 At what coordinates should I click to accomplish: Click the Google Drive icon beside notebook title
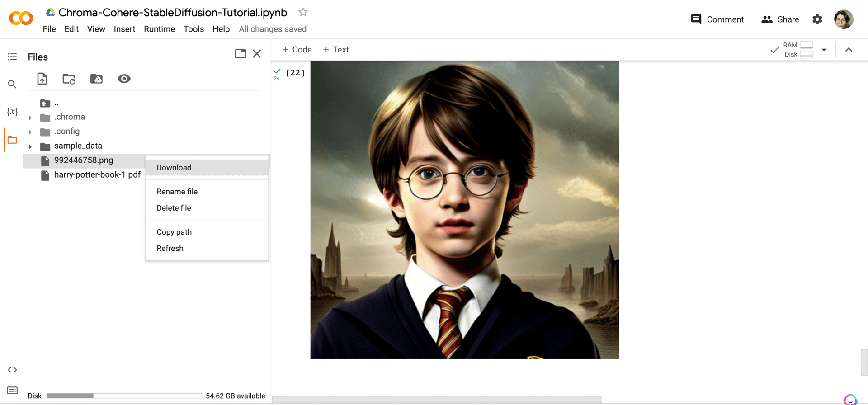50,12
